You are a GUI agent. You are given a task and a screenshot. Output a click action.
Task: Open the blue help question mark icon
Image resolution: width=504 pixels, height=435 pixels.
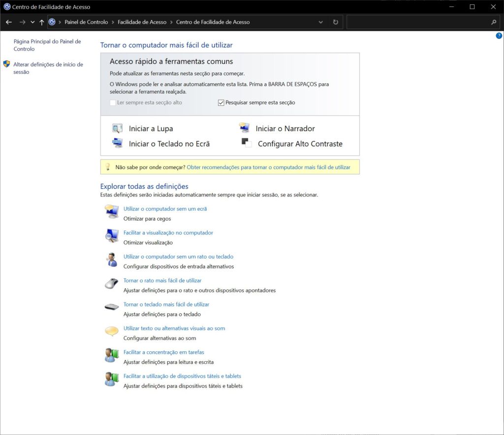[x=499, y=35]
